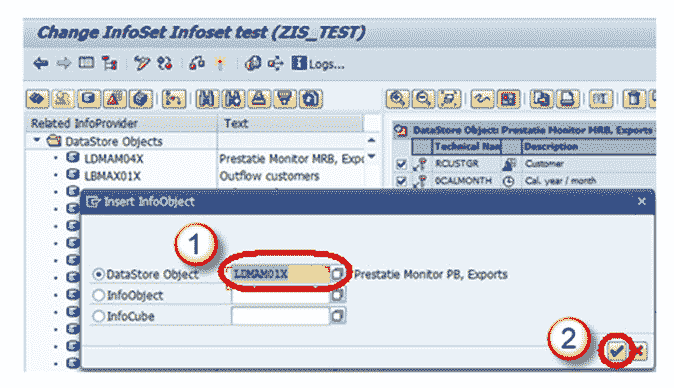
Task: Click the rightmost tree toolbar home-like icon
Action: point(310,99)
